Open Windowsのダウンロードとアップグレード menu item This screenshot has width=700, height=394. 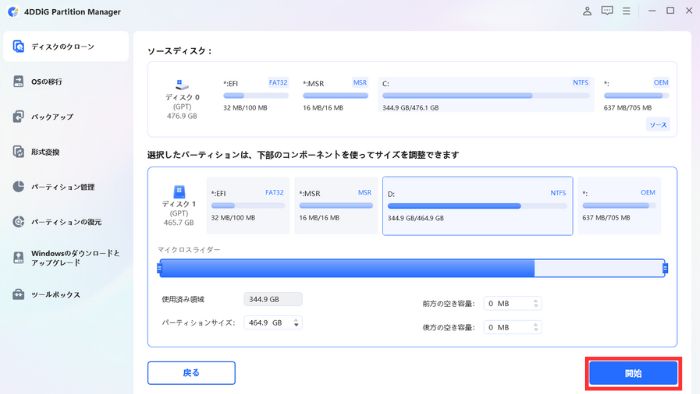66,258
